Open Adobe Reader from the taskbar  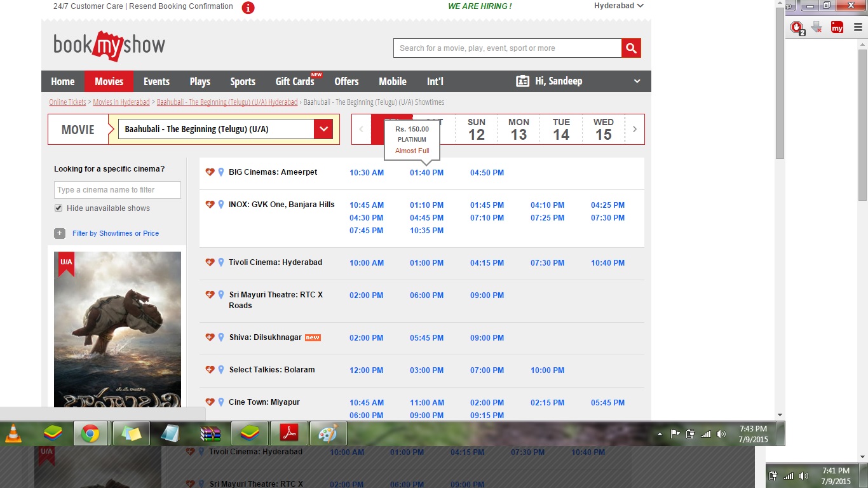click(x=289, y=433)
